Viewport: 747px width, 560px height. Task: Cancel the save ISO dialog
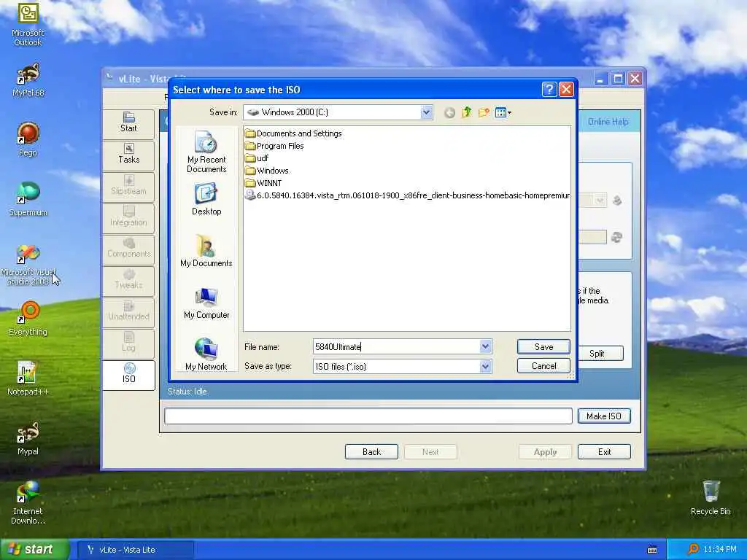pos(543,366)
